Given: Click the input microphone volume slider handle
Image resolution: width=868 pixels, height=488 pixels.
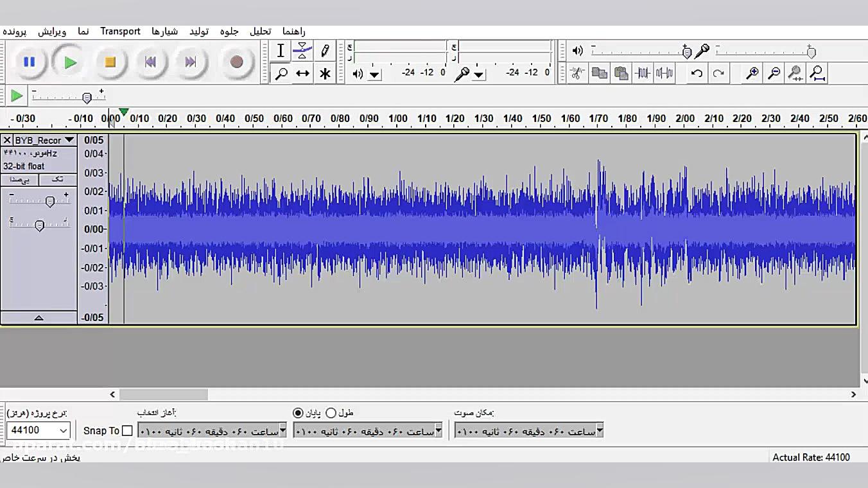Looking at the screenshot, I should (x=811, y=52).
